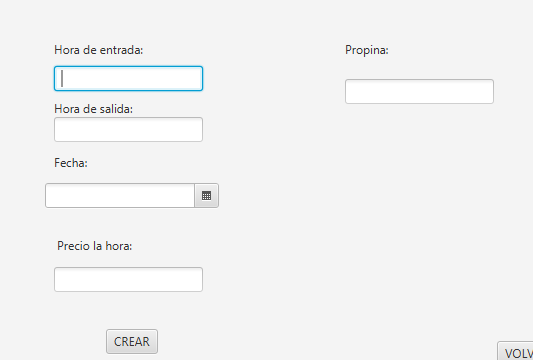Focus the Fecha date text field

[x=120, y=195]
